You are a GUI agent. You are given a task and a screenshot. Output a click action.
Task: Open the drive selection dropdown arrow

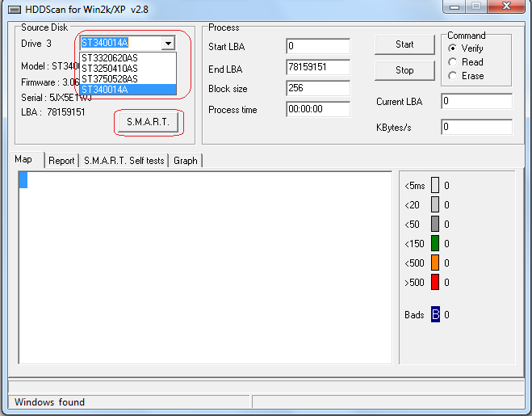pos(168,43)
